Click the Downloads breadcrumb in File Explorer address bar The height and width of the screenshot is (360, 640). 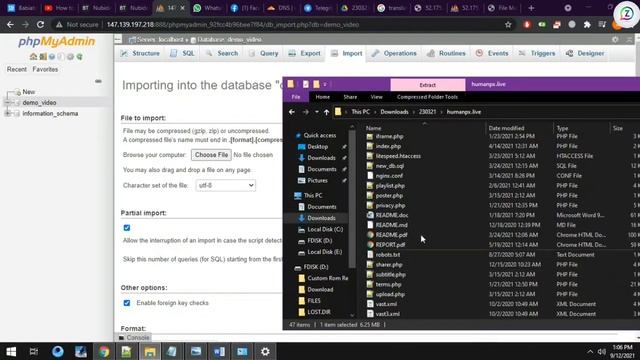click(394, 112)
